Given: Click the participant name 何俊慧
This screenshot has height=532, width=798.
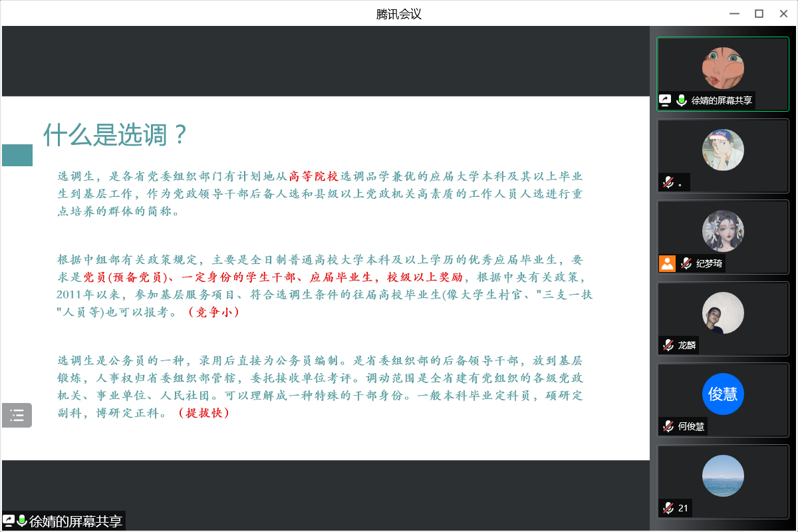Looking at the screenshot, I should tap(691, 426).
